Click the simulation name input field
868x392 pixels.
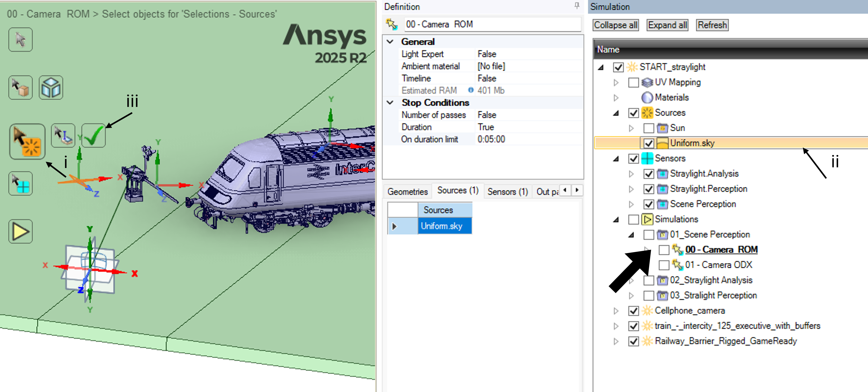point(493,24)
